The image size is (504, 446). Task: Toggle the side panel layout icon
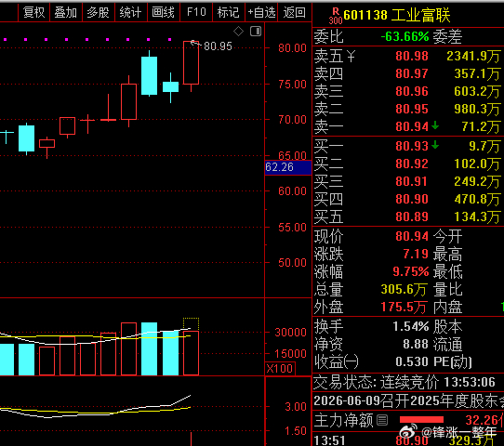pyautogui.click(x=256, y=32)
